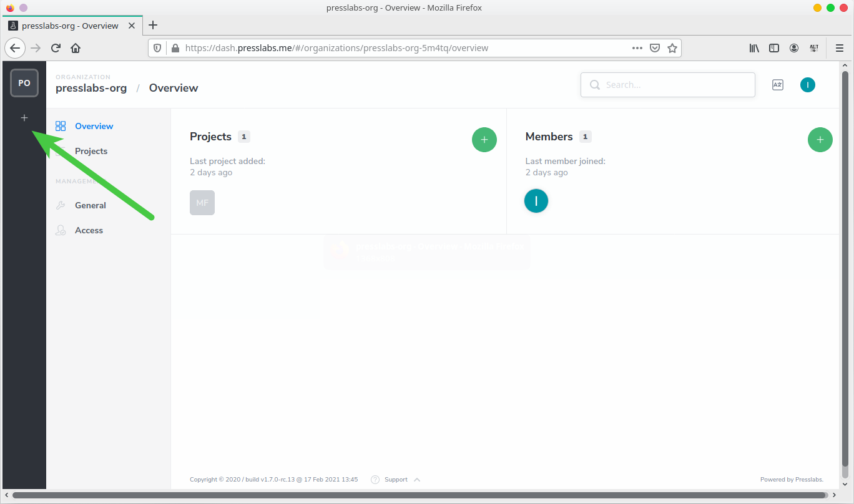Open the Firefox hamburger menu
854x504 pixels.
840,48
